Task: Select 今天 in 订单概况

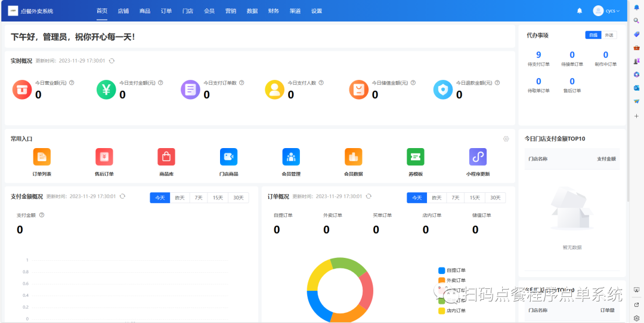Action: point(417,198)
